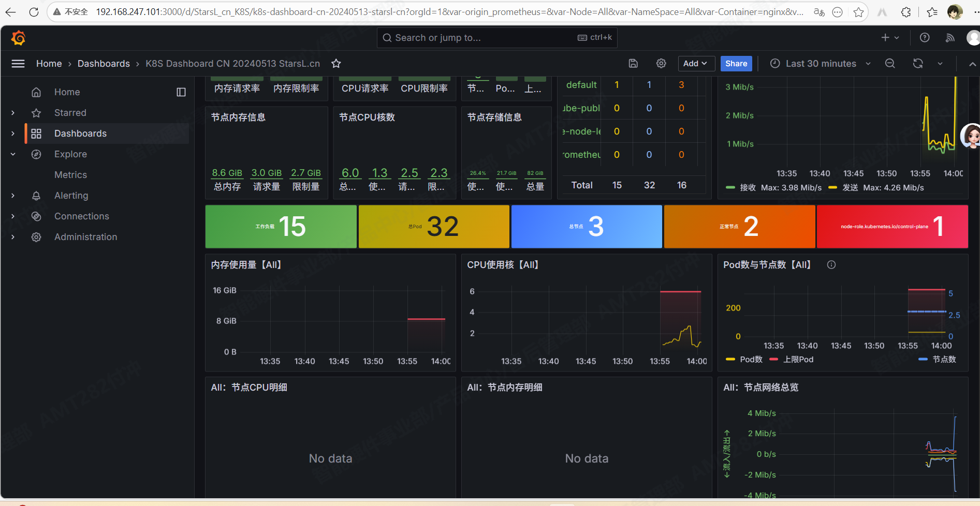Focus the Search or jump to field
The height and width of the screenshot is (506, 980).
pyautogui.click(x=497, y=38)
